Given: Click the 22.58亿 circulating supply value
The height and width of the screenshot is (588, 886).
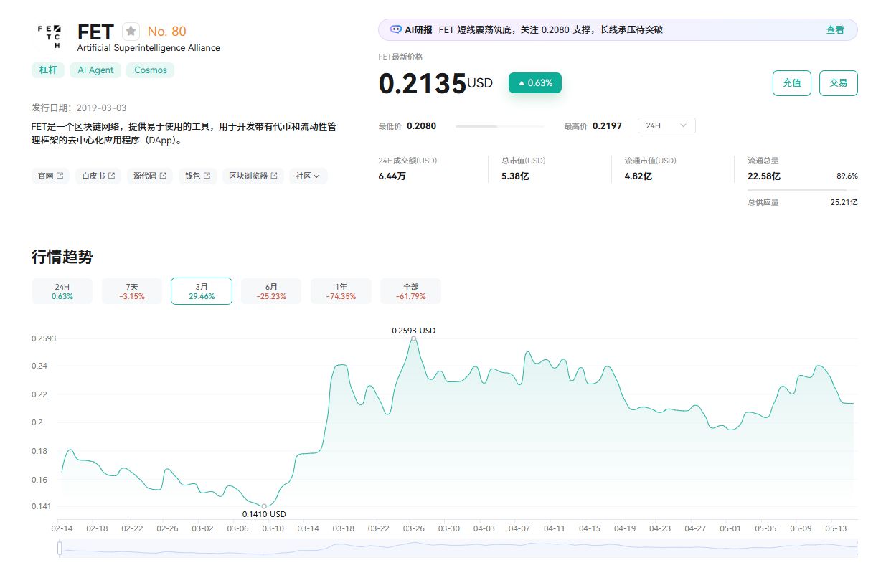Looking at the screenshot, I should 764,176.
